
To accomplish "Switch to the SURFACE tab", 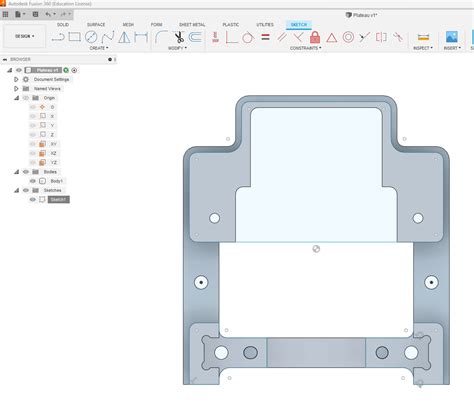I will click(96, 25).
